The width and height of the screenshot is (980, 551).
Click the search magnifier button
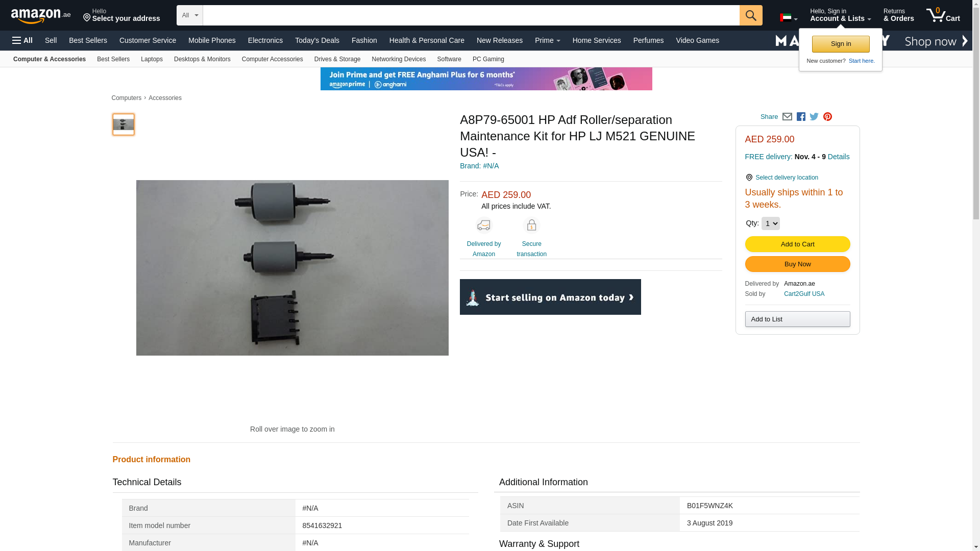point(750,15)
